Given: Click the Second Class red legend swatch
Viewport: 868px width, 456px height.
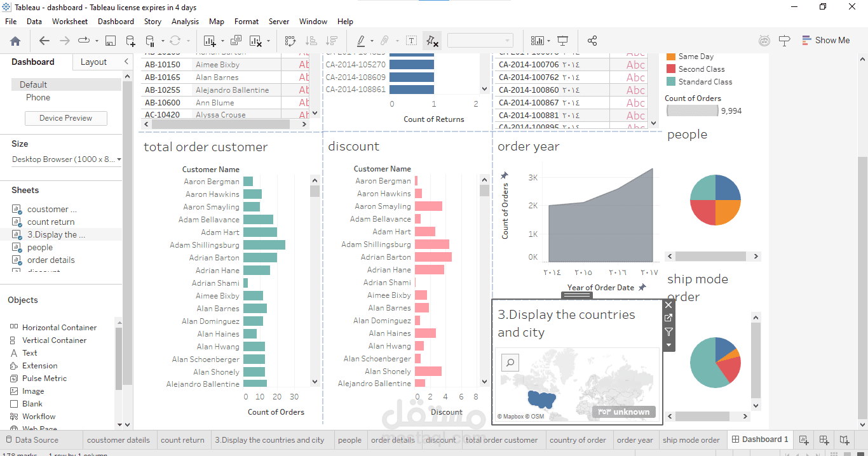Looking at the screenshot, I should pyautogui.click(x=671, y=69).
